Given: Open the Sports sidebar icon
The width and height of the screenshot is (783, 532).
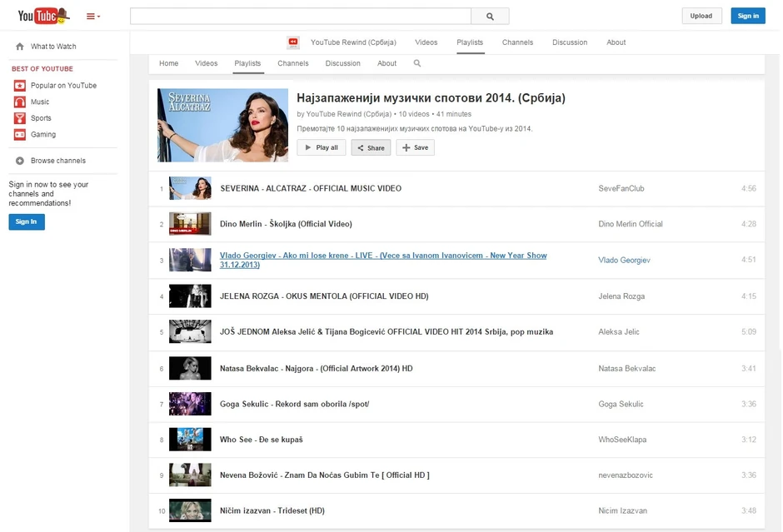Looking at the screenshot, I should [x=20, y=118].
